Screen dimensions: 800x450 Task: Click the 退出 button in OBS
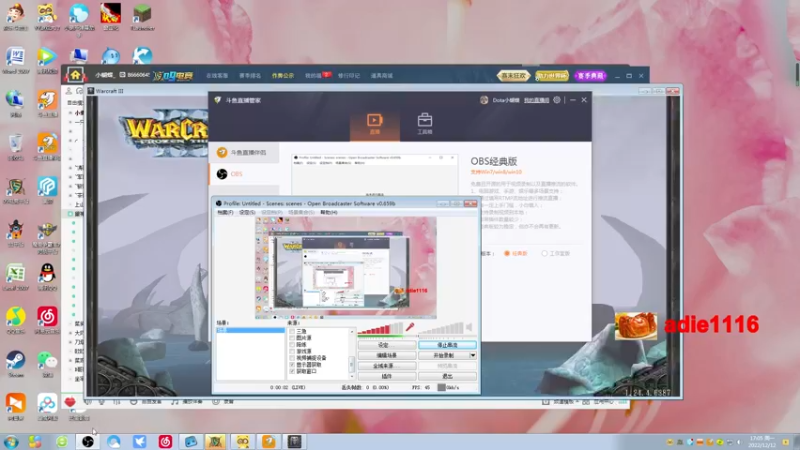point(447,376)
